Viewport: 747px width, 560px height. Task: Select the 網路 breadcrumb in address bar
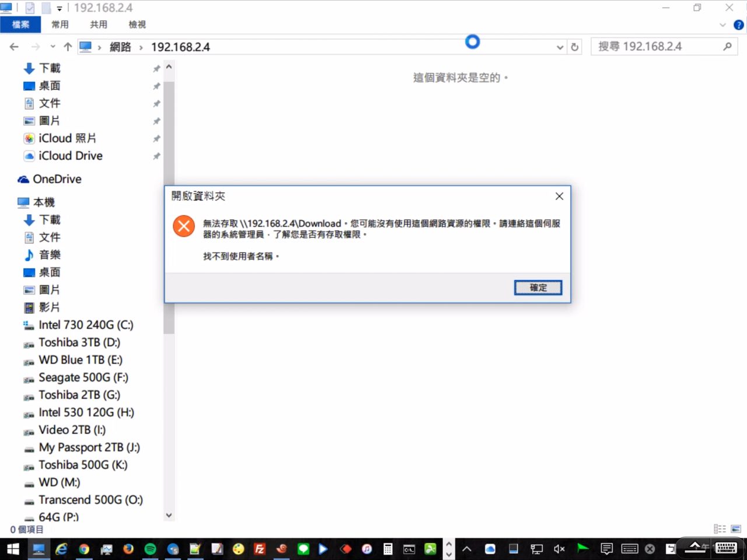coord(120,47)
